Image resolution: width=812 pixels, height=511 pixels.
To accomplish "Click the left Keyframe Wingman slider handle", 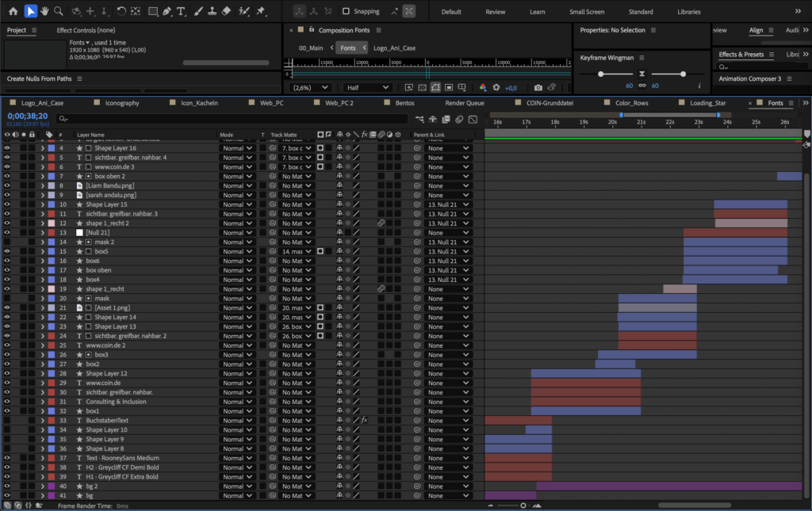I will click(x=600, y=74).
